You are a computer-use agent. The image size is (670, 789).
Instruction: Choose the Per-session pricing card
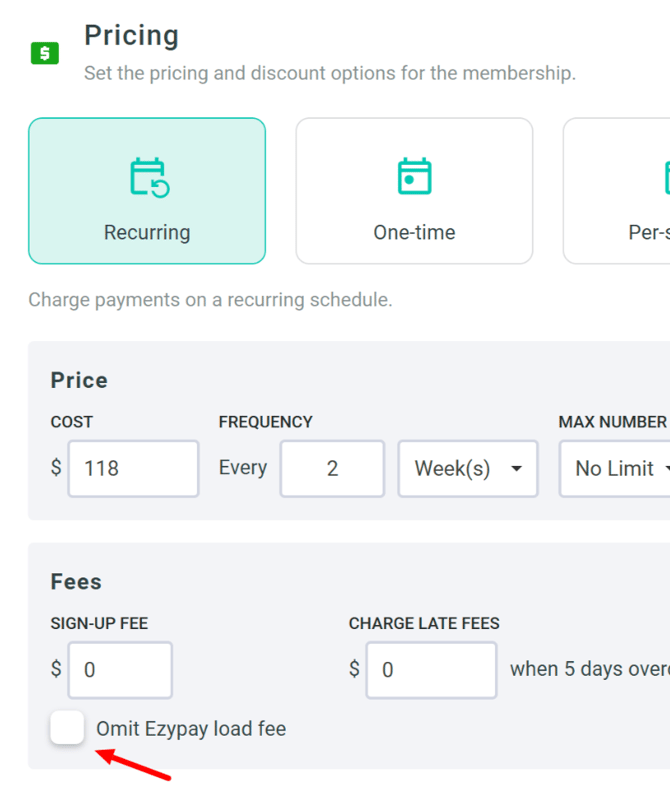(x=617, y=191)
